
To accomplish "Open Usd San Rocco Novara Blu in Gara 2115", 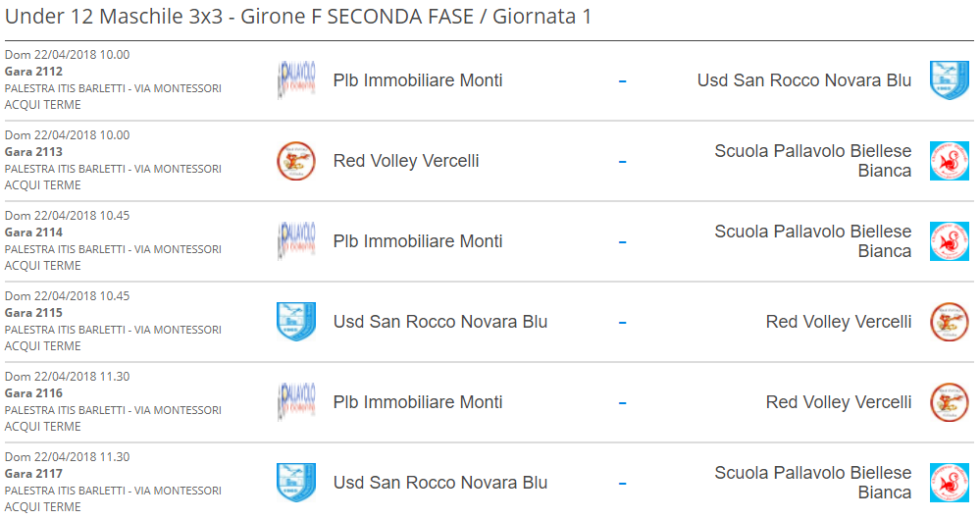I will tap(440, 322).
